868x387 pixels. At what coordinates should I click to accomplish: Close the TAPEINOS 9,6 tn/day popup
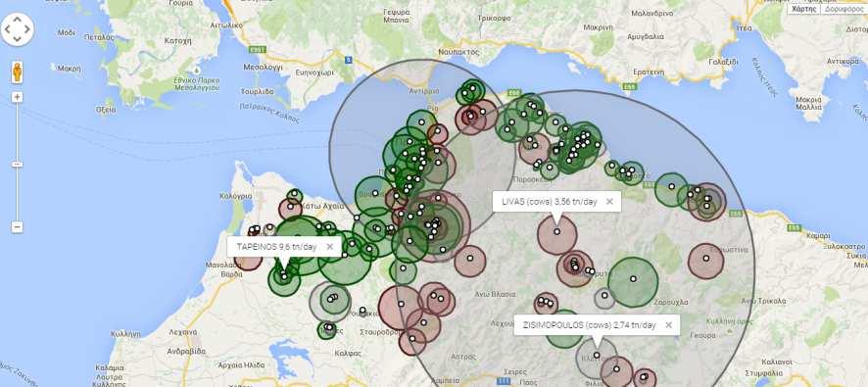pyautogui.click(x=330, y=247)
